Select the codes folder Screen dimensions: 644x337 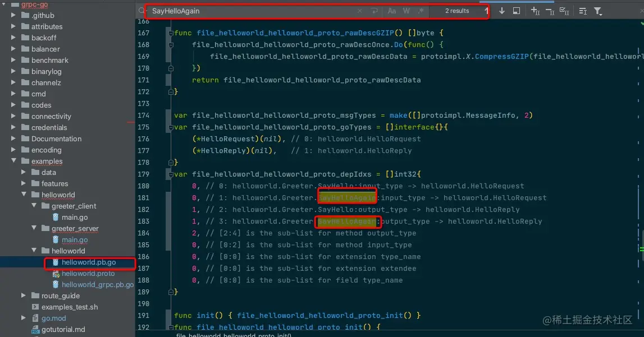click(x=41, y=105)
